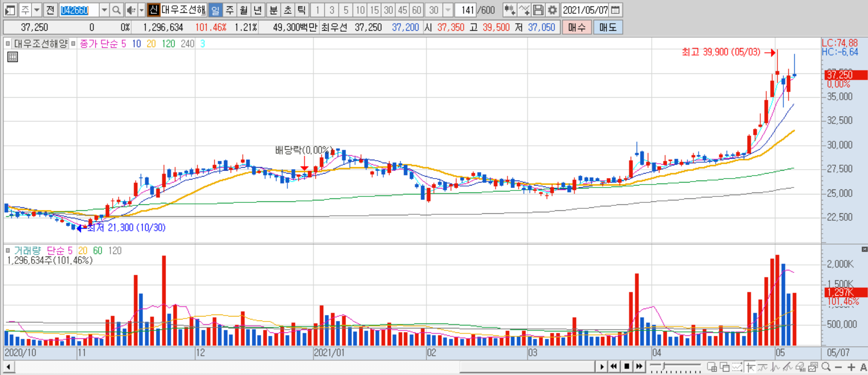Image resolution: width=868 pixels, height=375 pixels.
Task: Click the magnifier zoom icon at bottom right
Action: (826, 367)
